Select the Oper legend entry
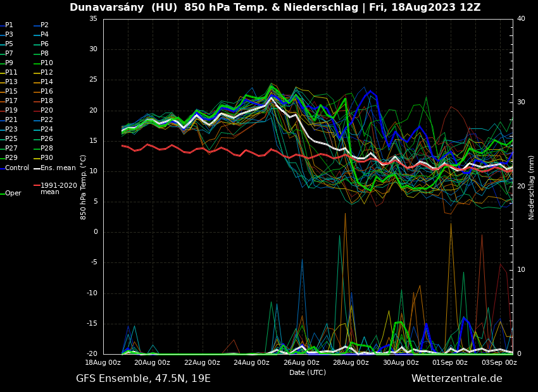Image resolution: width=538 pixels, height=392 pixels. (13, 193)
